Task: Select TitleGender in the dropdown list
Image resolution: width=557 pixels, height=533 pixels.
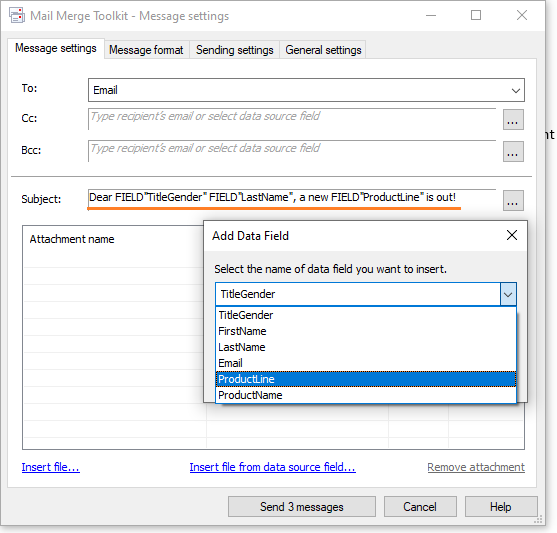Action: pos(366,315)
